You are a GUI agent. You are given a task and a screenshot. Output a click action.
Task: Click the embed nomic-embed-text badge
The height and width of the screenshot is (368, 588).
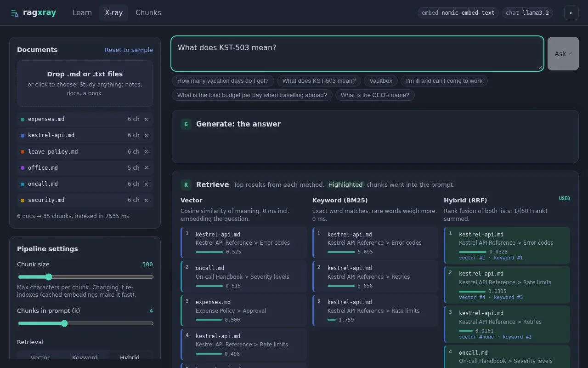click(x=458, y=13)
